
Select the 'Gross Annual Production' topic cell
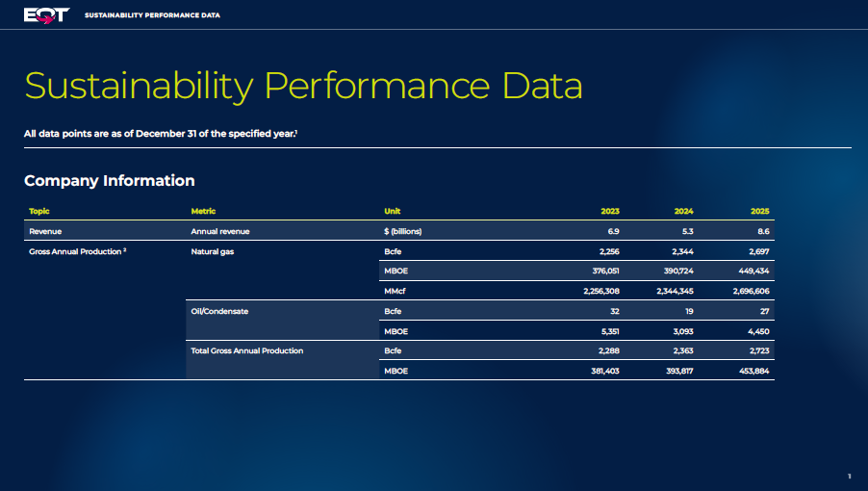point(78,251)
